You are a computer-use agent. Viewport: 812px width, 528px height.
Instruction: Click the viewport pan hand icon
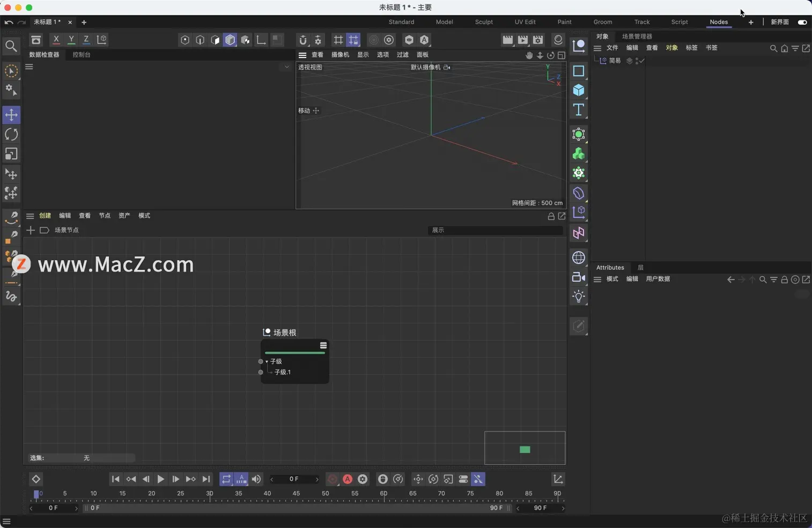tap(529, 55)
